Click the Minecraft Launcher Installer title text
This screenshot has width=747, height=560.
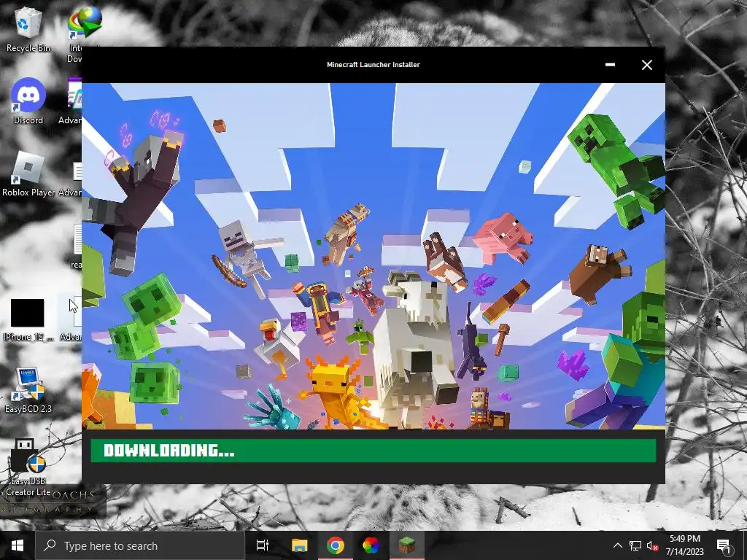point(373,65)
